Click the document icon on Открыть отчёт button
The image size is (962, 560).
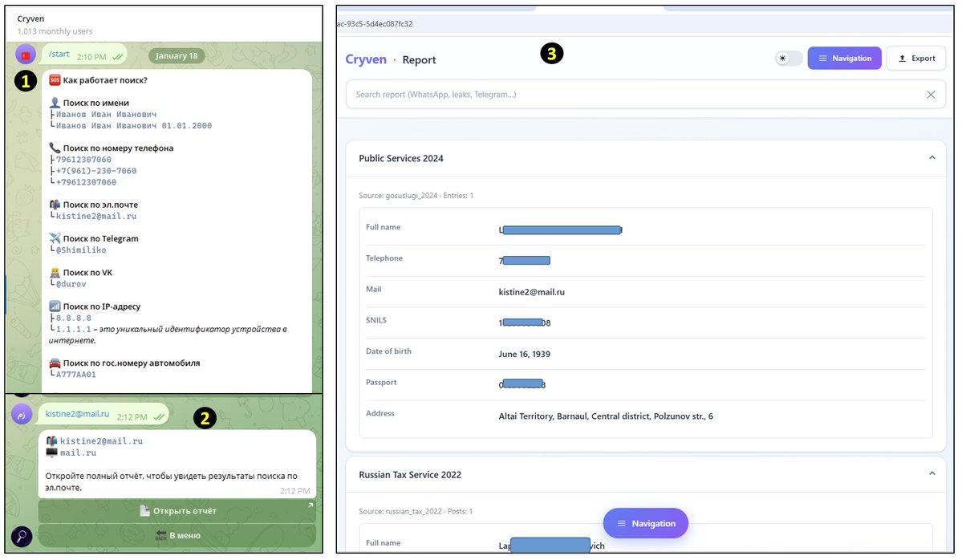point(144,511)
